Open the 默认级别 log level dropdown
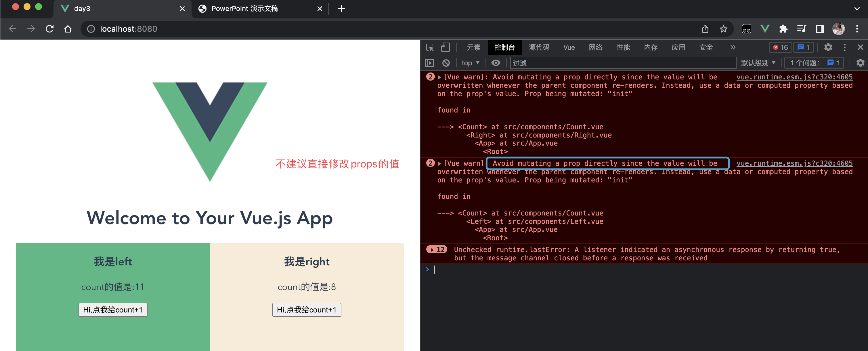The width and height of the screenshot is (868, 351). click(758, 63)
